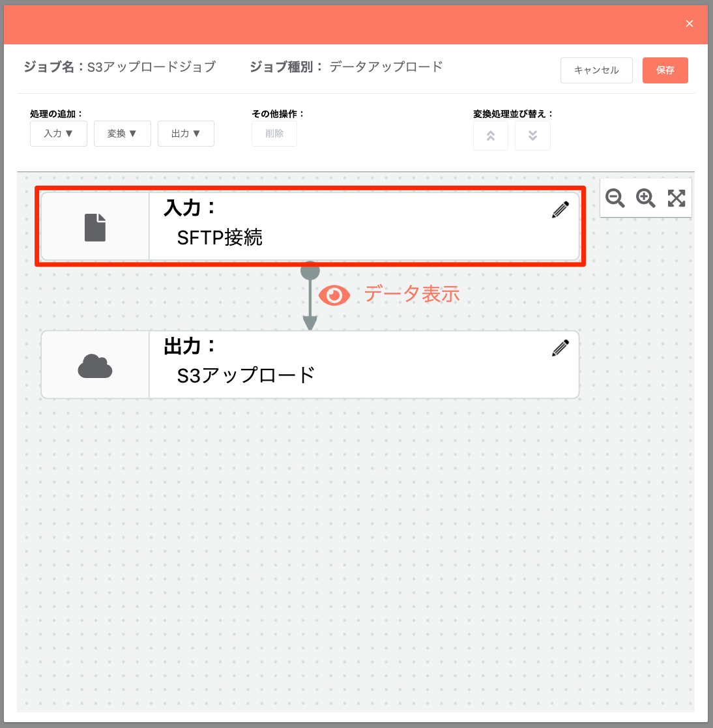The height and width of the screenshot is (728, 713).
Task: Select the SFTP接続 input node text
Action: 220,238
